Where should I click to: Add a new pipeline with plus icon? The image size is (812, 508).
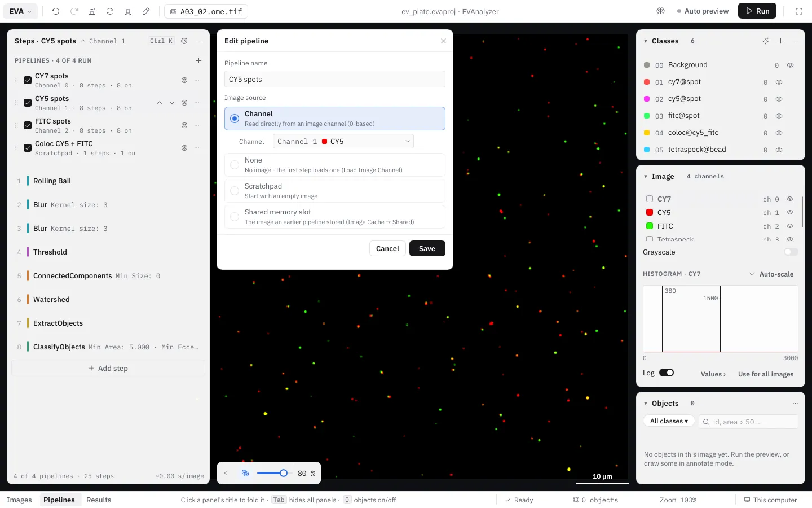tap(198, 60)
